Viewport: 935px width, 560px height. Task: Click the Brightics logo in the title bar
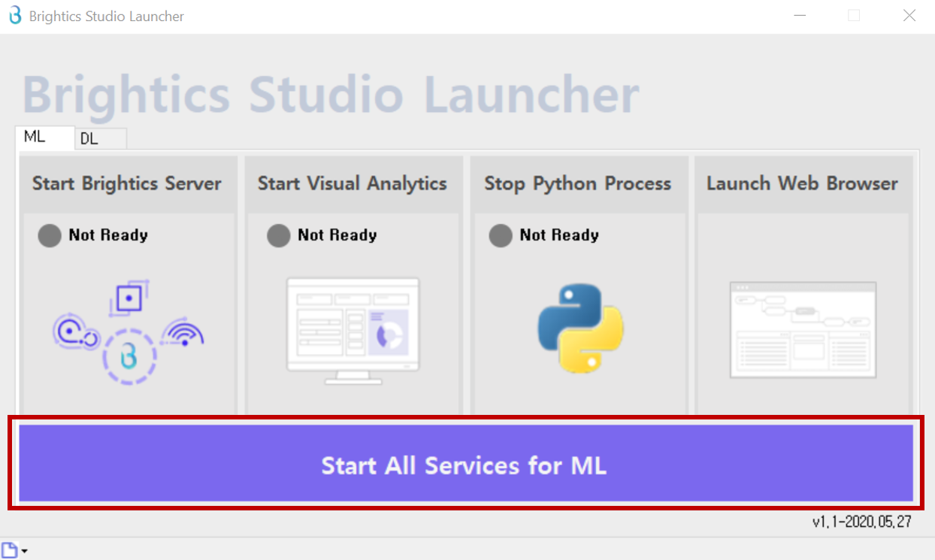coord(14,15)
